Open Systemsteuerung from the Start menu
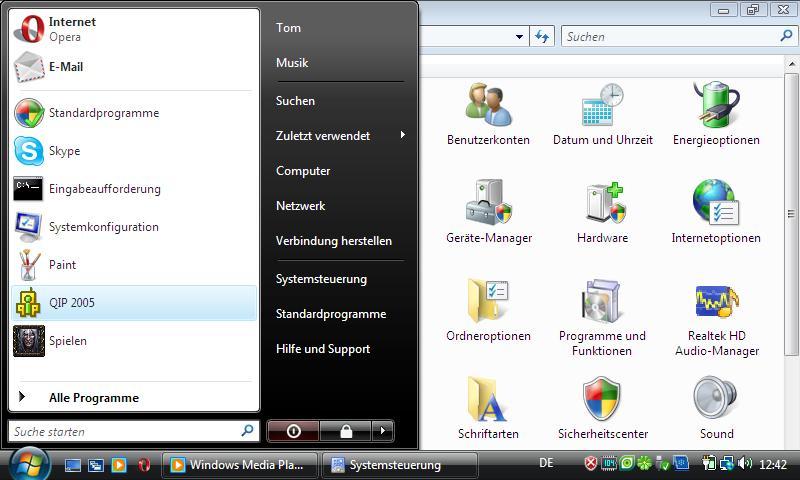 321,279
